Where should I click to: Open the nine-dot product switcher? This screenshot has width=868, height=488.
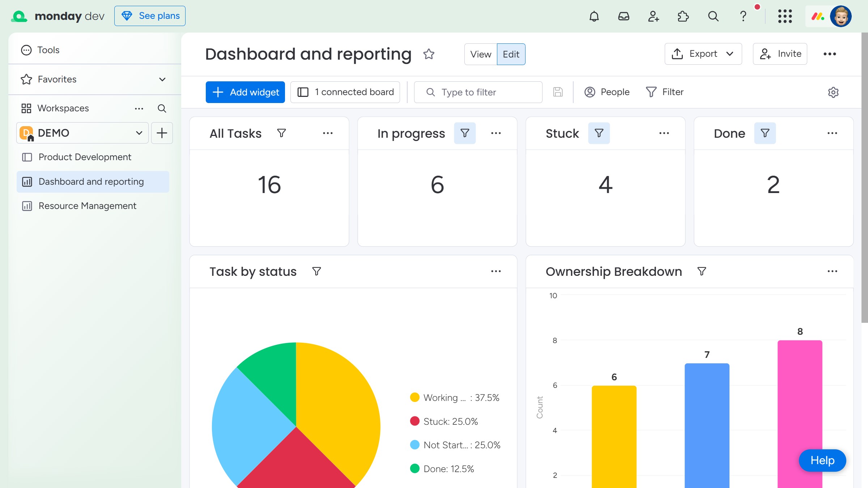(x=785, y=16)
